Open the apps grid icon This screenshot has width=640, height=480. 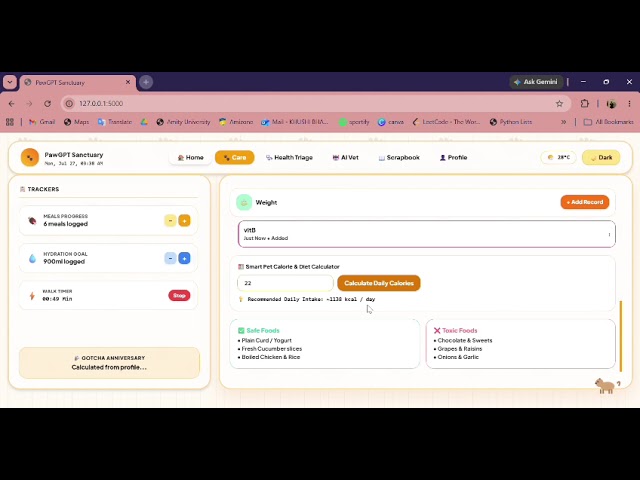coord(10,122)
